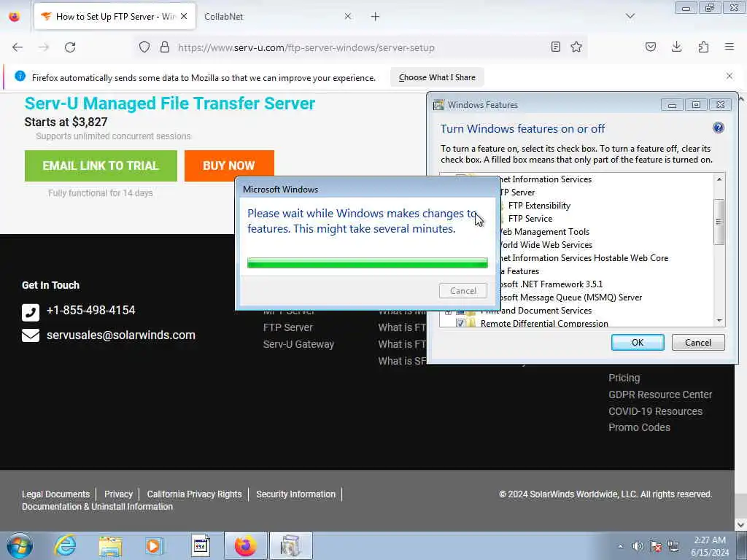Dismiss the Firefox data notification bar
This screenshot has width=747, height=560.
729,76
